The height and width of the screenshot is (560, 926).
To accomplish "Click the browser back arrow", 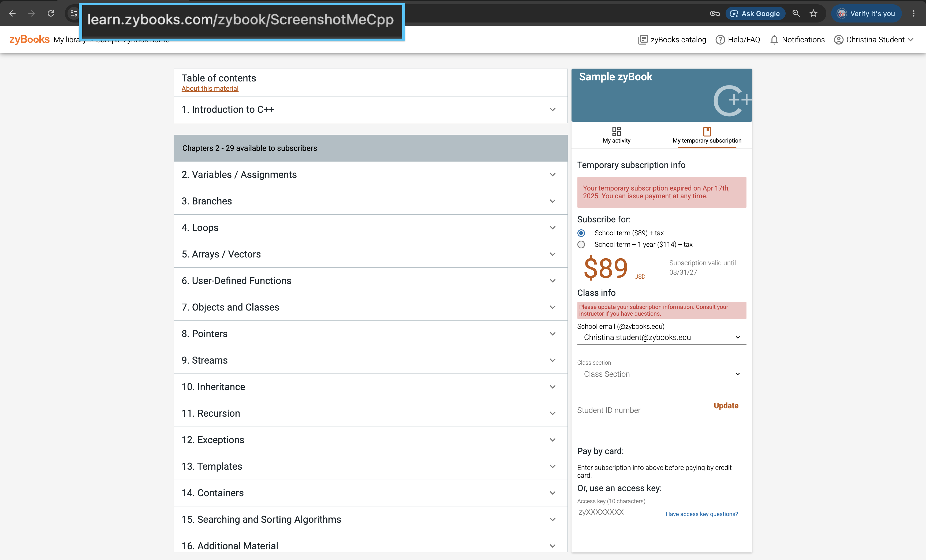I will click(12, 13).
